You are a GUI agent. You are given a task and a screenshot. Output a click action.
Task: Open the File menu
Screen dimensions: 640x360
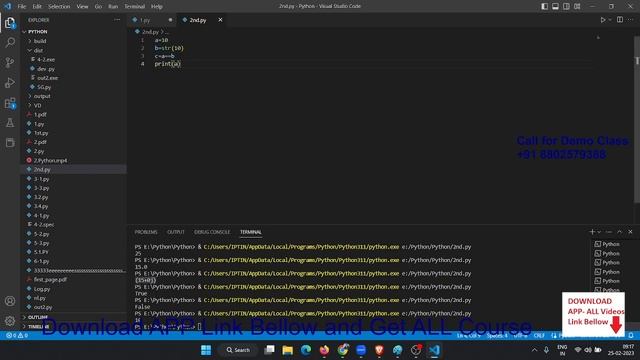(x=22, y=6)
